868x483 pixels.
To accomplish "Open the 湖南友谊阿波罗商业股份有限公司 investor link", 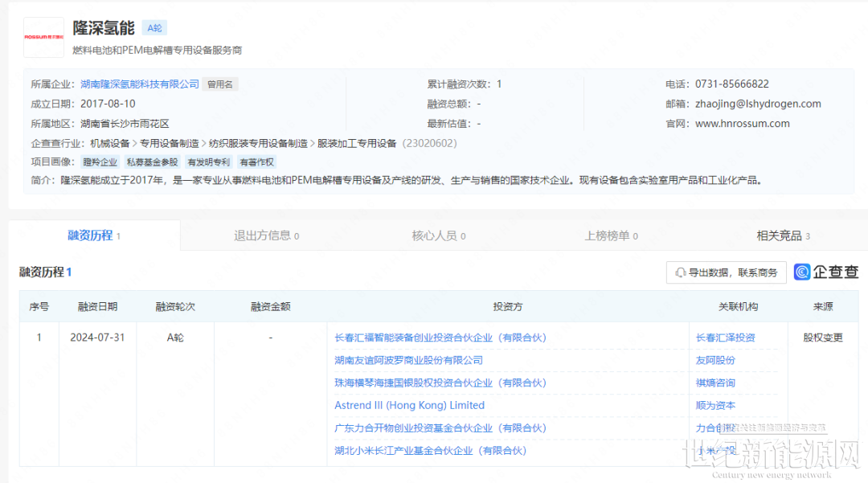I will (x=408, y=360).
